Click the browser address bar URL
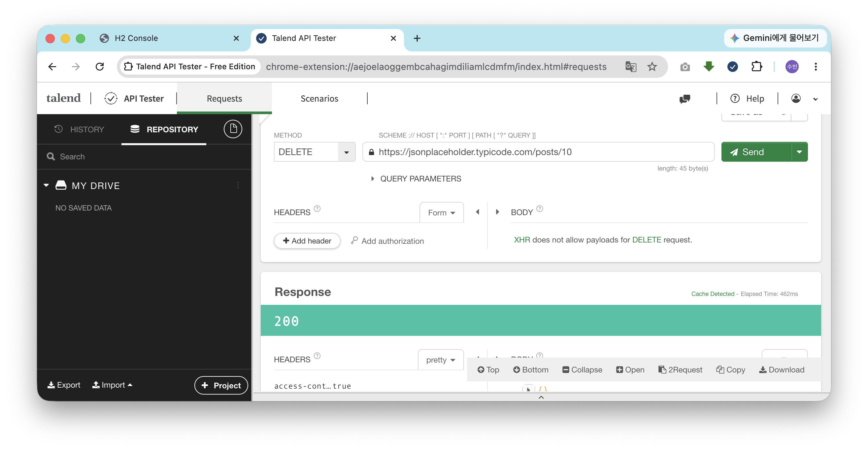This screenshot has height=450, width=868. point(436,67)
